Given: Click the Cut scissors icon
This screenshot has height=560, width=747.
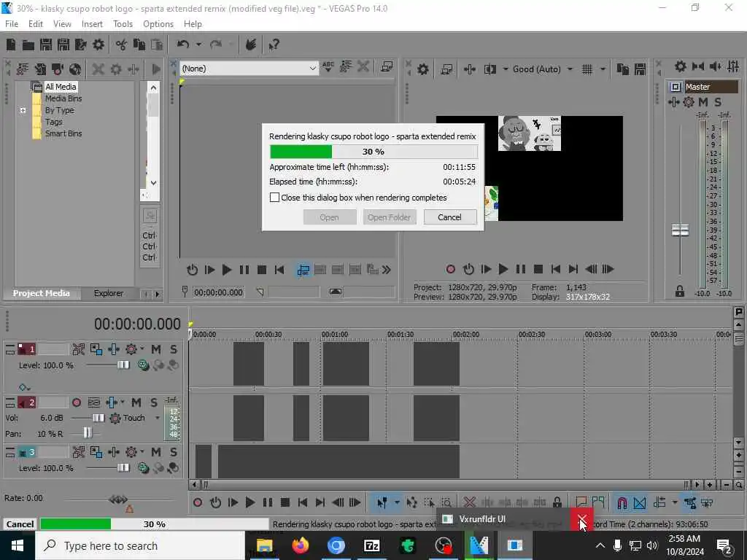Looking at the screenshot, I should (122, 44).
